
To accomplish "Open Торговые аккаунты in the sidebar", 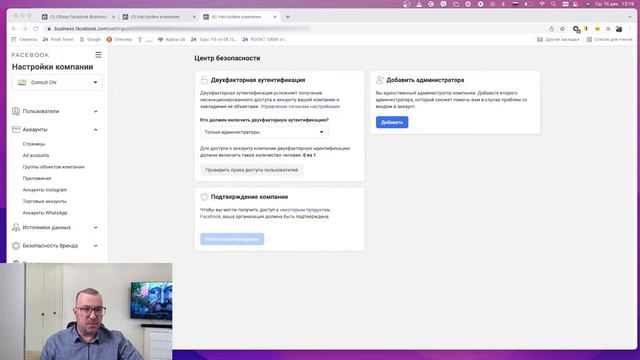I will [x=44, y=201].
